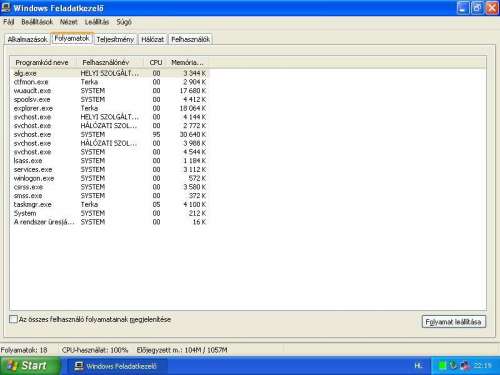This screenshot has width=500, height=375.
Task: Click the Folyamat leállítása button
Action: point(454,322)
